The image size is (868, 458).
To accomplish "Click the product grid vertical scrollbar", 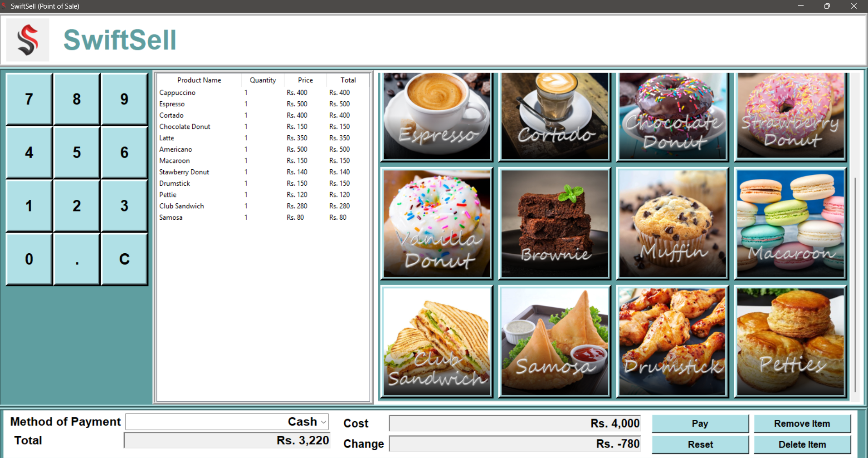I will (855, 285).
